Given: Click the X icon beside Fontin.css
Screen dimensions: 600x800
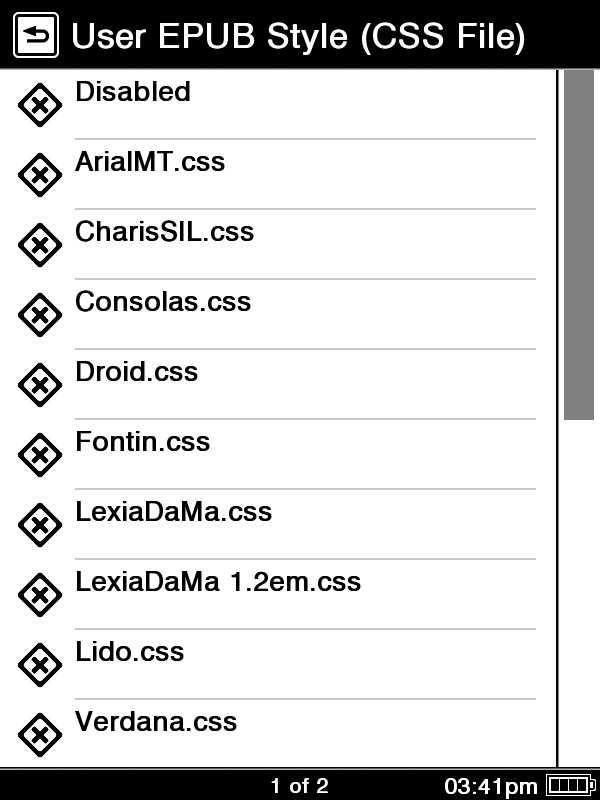Looking at the screenshot, I should [x=40, y=455].
